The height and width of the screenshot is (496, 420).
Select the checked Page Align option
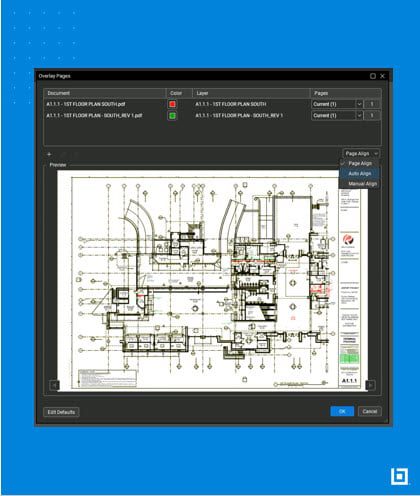359,163
